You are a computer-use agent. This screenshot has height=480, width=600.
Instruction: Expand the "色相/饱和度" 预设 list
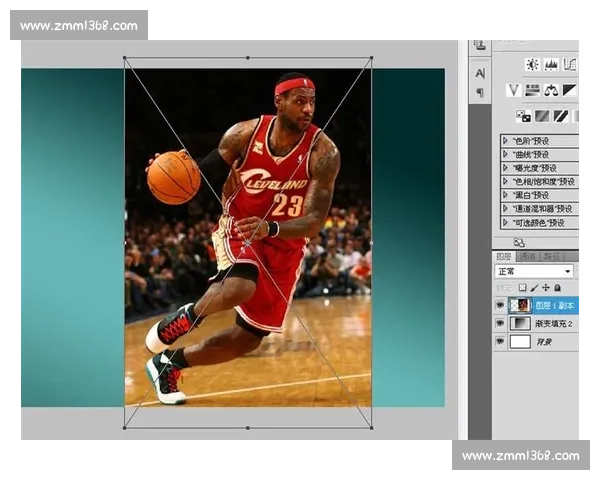click(505, 181)
